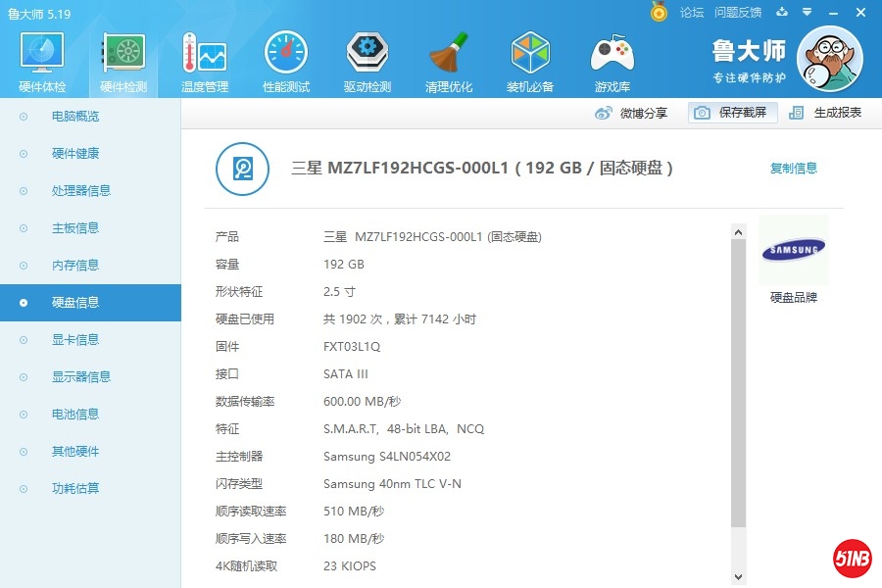Open the title bar dropdown menu arrow

click(807, 13)
